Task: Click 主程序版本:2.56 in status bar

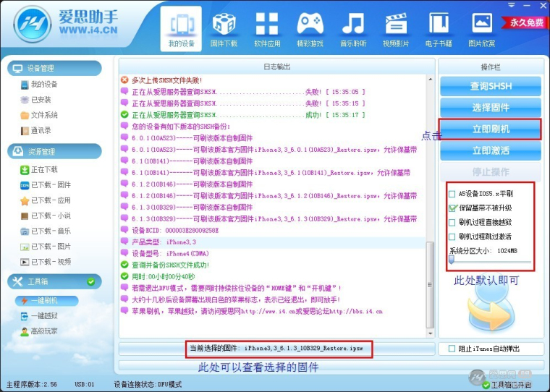Action: (x=33, y=385)
